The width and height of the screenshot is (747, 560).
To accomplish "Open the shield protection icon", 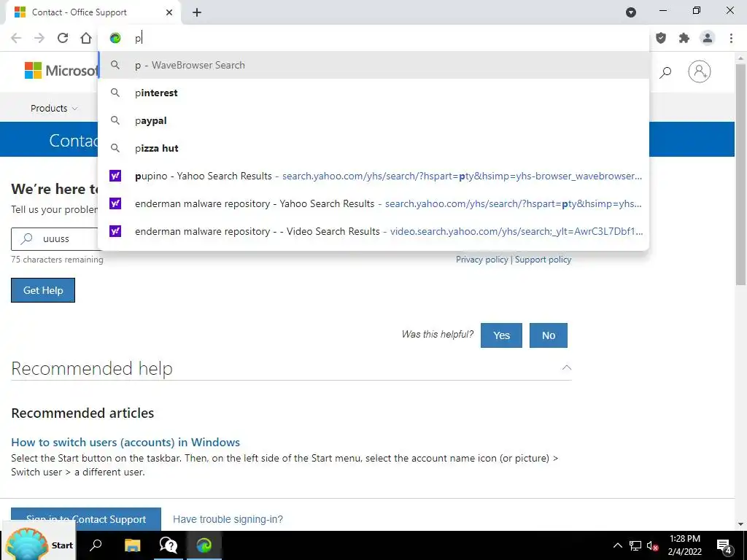I will pos(661,38).
